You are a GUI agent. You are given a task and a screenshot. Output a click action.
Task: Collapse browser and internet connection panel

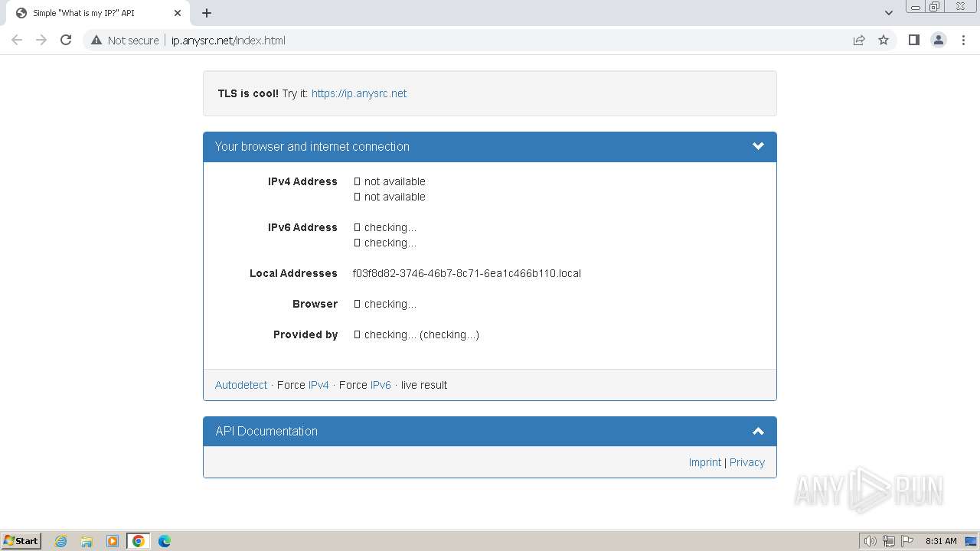(x=758, y=146)
